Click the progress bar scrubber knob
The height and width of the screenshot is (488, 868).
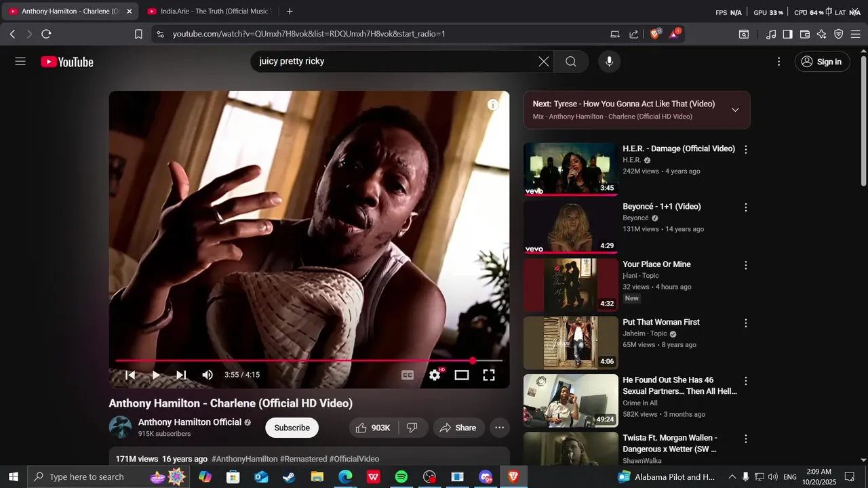click(473, 361)
